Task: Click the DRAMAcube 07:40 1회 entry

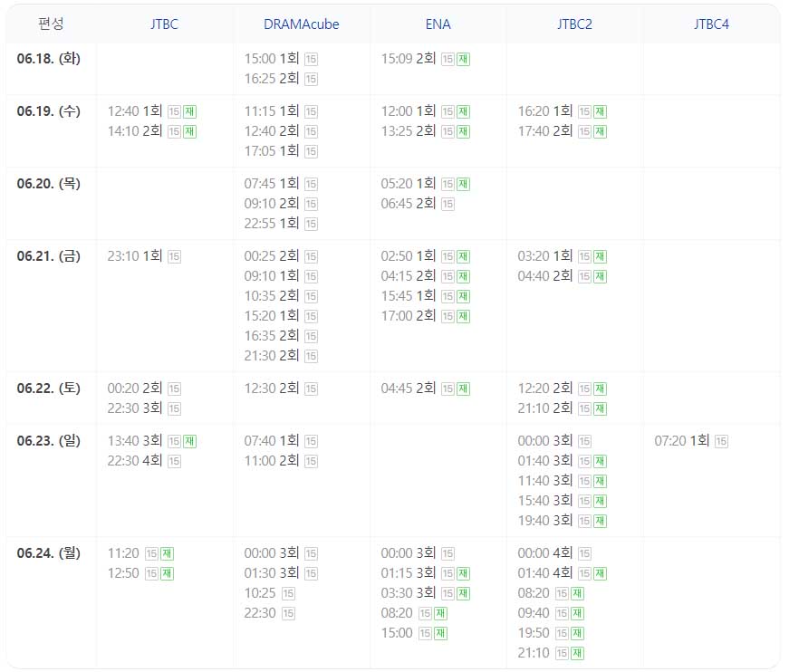Action: coord(272,440)
